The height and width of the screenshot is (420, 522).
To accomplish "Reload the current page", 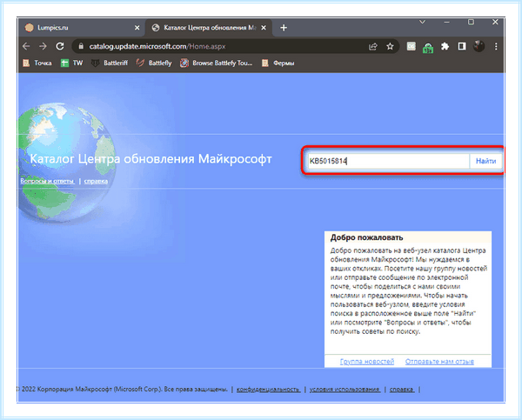I will [x=60, y=46].
